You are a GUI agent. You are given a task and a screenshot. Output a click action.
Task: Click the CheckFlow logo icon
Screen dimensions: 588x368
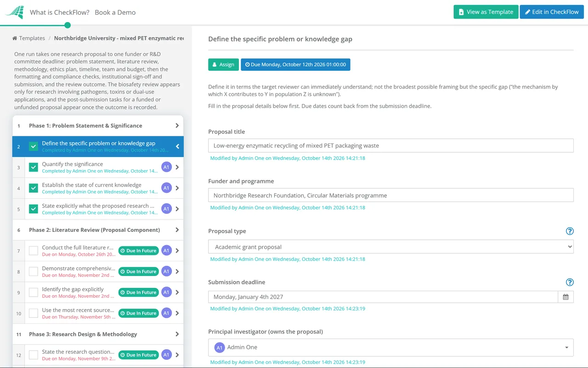click(14, 12)
